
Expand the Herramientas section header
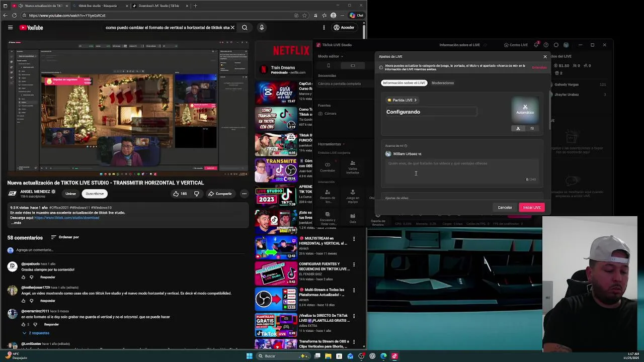[x=331, y=144]
